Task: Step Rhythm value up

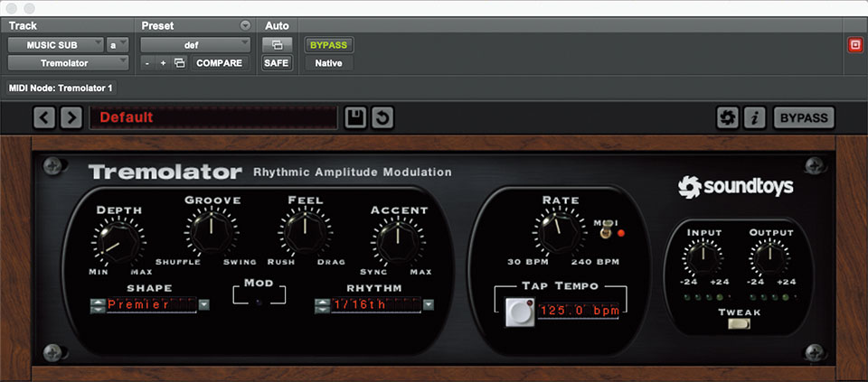Action: pos(322,302)
